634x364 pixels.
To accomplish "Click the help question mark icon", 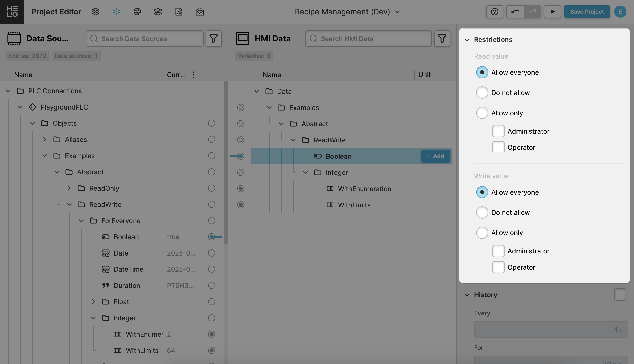I will pyautogui.click(x=494, y=12).
